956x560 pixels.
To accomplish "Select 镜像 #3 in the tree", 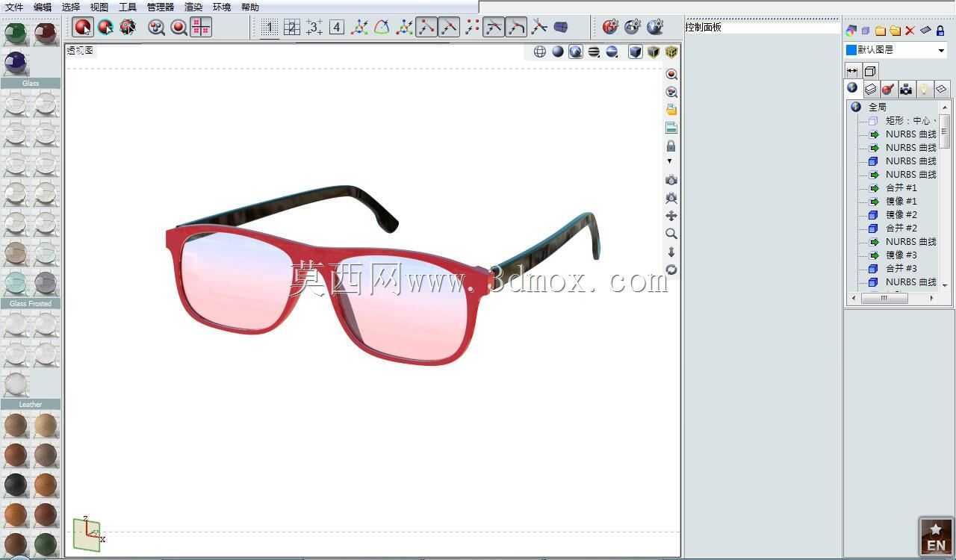I will [x=901, y=255].
